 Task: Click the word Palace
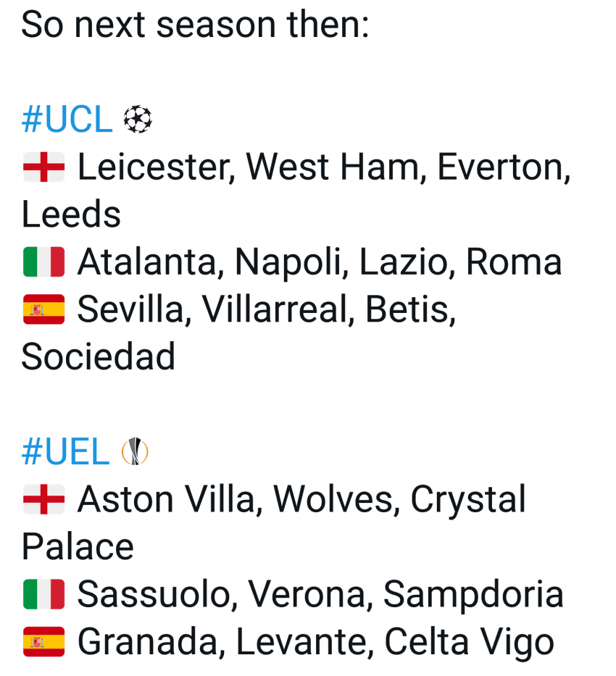78,546
